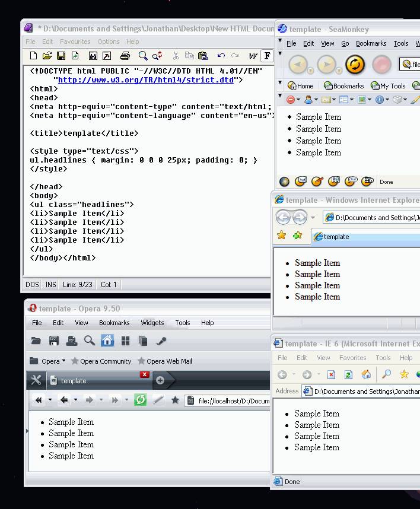Click the Home icon in the IE 6 toolbar

366,374
